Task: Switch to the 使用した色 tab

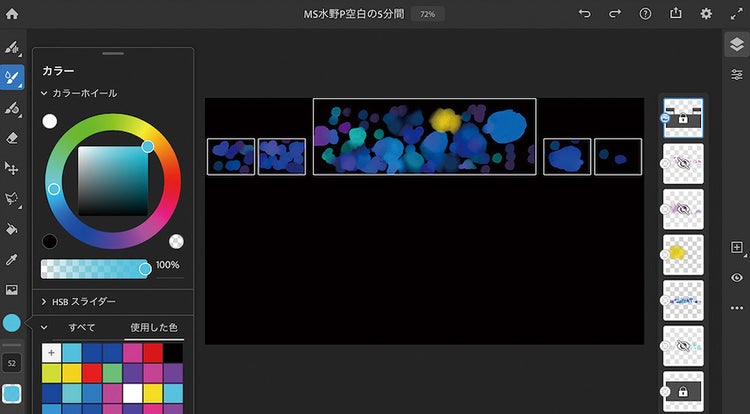Action: pos(153,327)
